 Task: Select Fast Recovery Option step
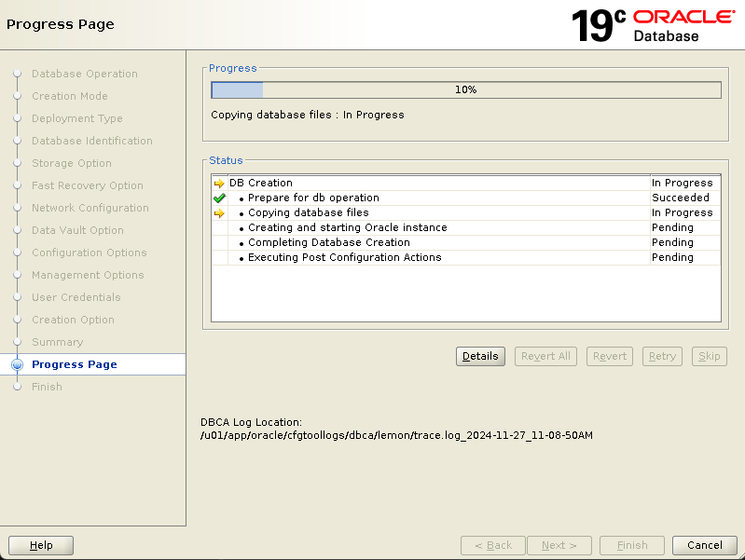(88, 185)
